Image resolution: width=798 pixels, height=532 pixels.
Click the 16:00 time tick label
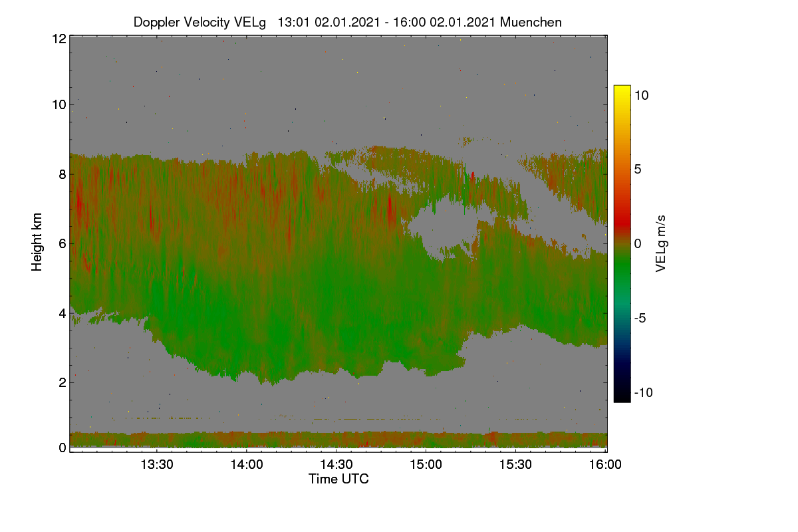point(604,465)
